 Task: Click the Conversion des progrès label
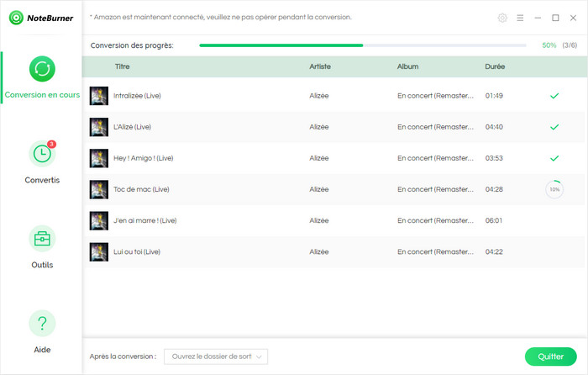pyautogui.click(x=132, y=45)
